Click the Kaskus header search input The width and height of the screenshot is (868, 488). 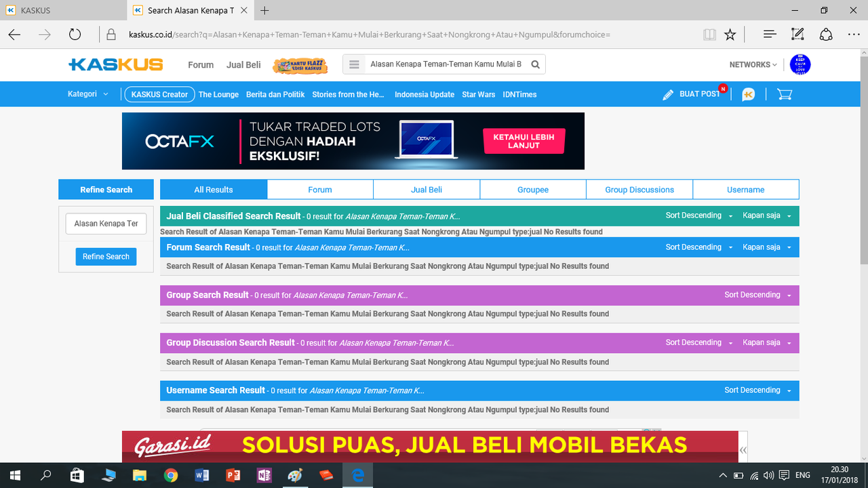pos(446,64)
